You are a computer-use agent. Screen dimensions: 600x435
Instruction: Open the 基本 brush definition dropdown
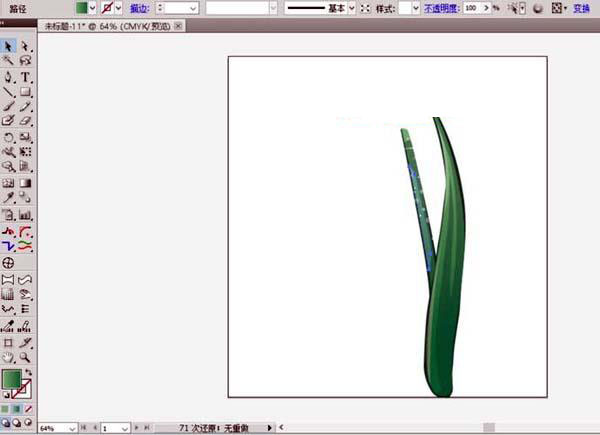[x=352, y=8]
